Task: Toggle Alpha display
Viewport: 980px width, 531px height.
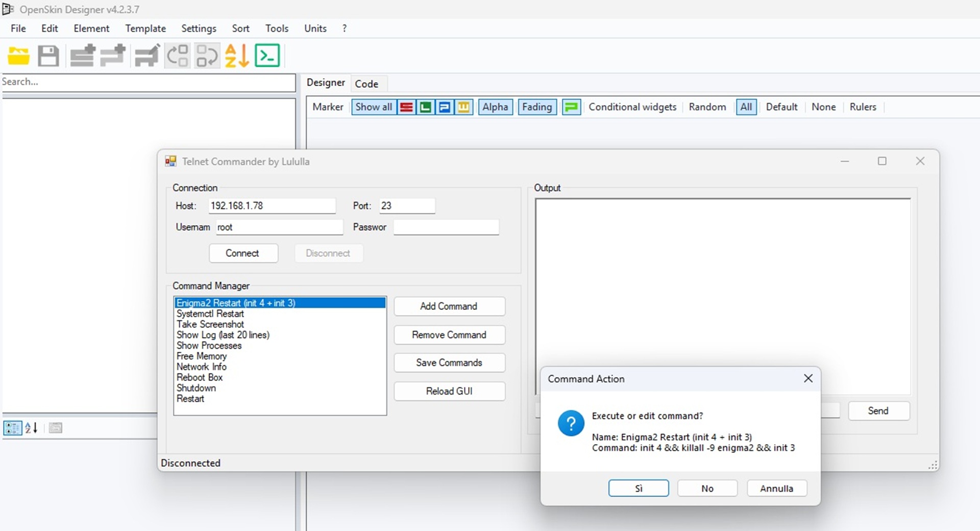Action: pyautogui.click(x=495, y=107)
